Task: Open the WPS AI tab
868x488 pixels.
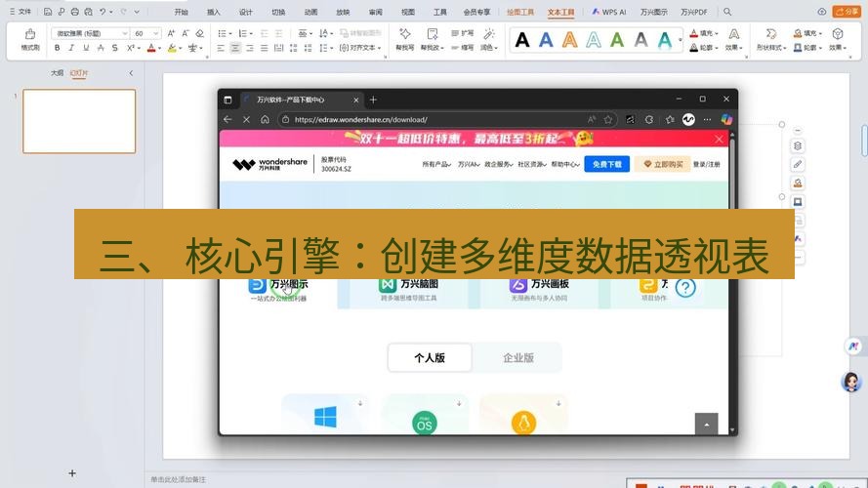Action: click(608, 12)
